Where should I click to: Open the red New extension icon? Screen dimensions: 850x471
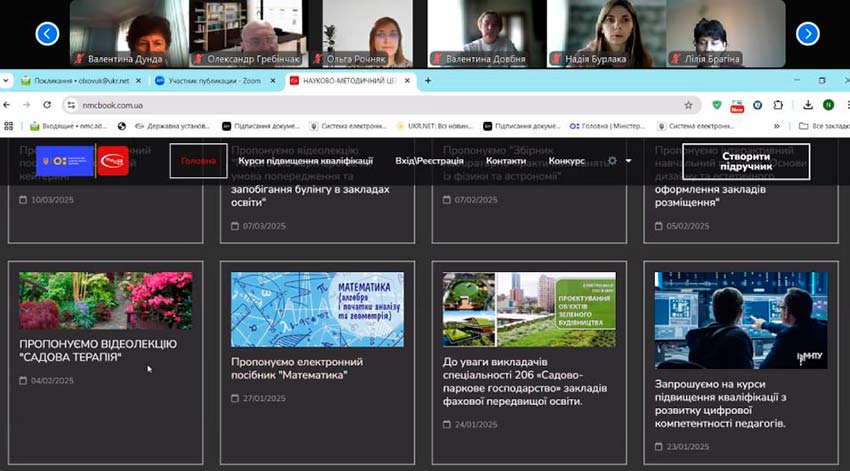click(737, 106)
